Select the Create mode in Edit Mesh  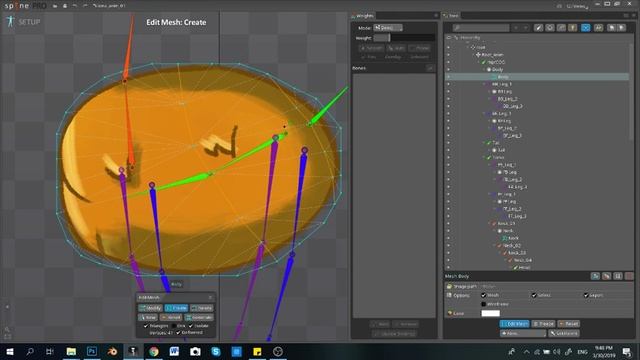click(176, 308)
